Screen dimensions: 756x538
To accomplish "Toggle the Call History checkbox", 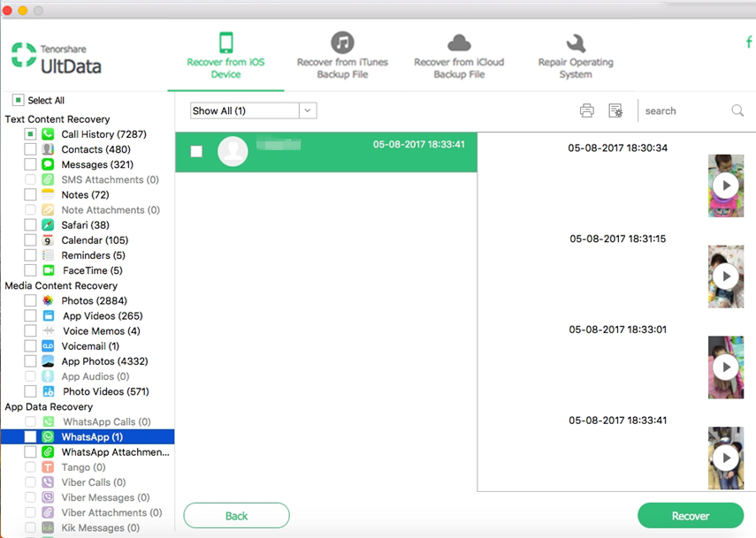I will tap(30, 134).
